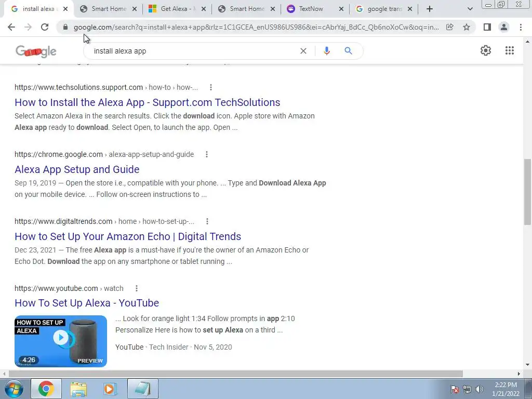The width and height of the screenshot is (532, 399).
Task: Click the address bar URL
Action: [x=256, y=27]
